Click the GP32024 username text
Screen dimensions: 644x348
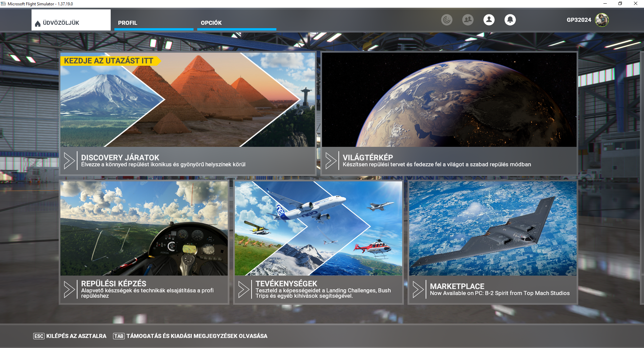pyautogui.click(x=579, y=20)
